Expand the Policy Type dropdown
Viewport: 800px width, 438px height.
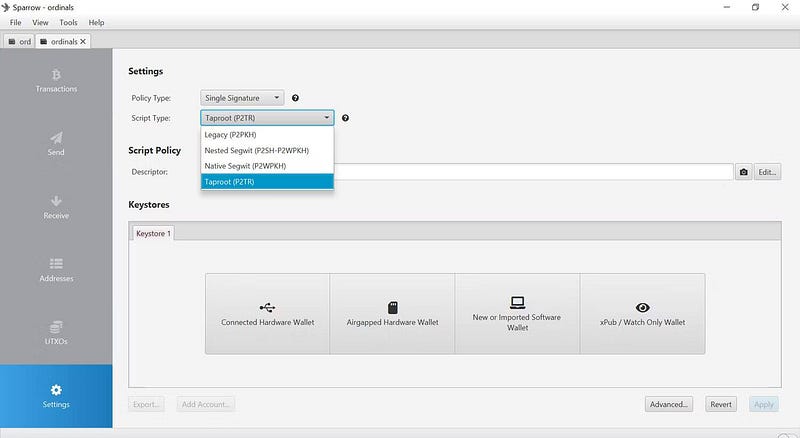[243, 98]
